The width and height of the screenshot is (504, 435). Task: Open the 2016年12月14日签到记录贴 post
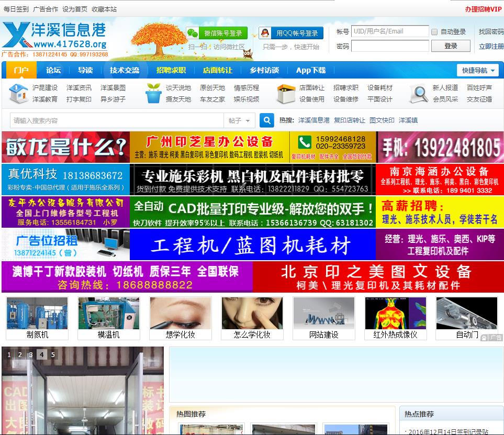(449, 431)
